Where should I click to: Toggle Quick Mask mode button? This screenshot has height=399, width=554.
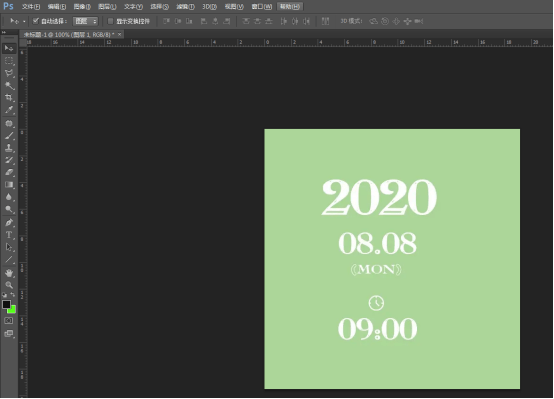tap(8, 321)
